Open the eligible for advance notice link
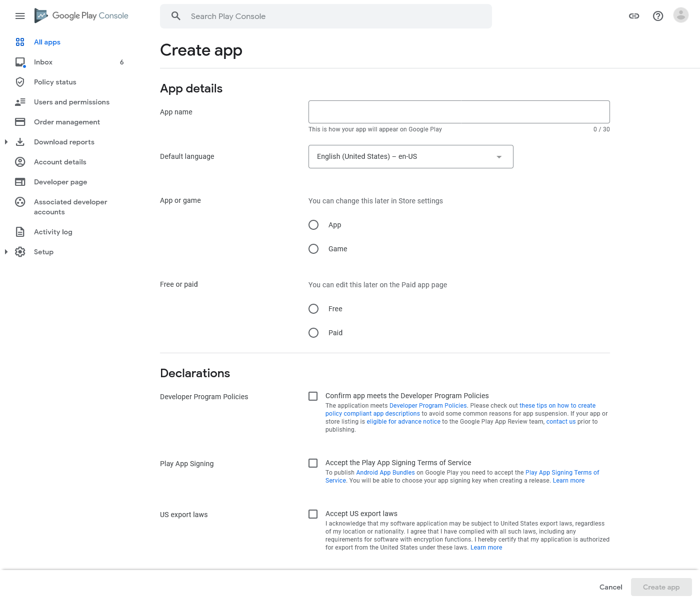700x602 pixels. pos(403,422)
